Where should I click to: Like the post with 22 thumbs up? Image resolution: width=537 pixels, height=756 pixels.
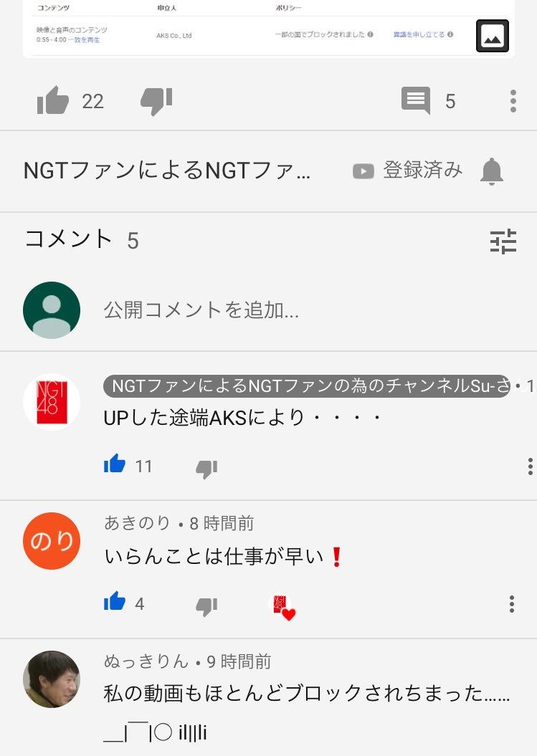[x=53, y=101]
